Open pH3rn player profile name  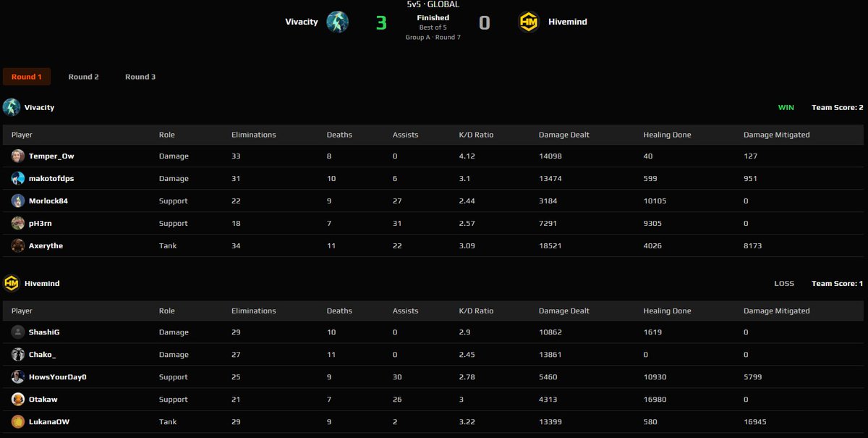(x=41, y=223)
